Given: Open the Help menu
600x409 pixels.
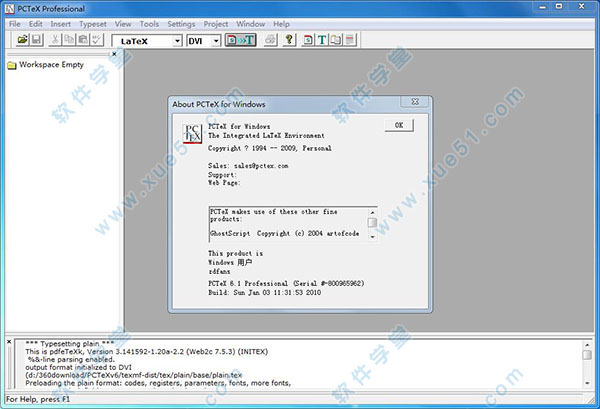Looking at the screenshot, I should click(x=281, y=24).
